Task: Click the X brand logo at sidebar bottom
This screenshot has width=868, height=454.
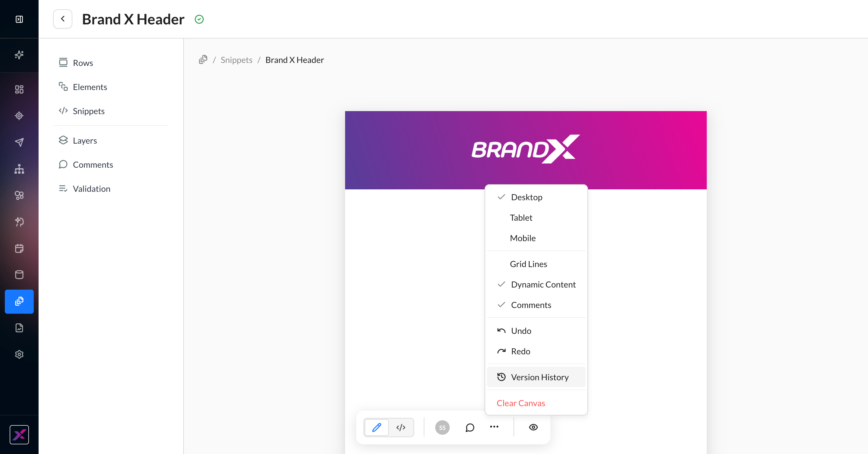Action: 19,434
